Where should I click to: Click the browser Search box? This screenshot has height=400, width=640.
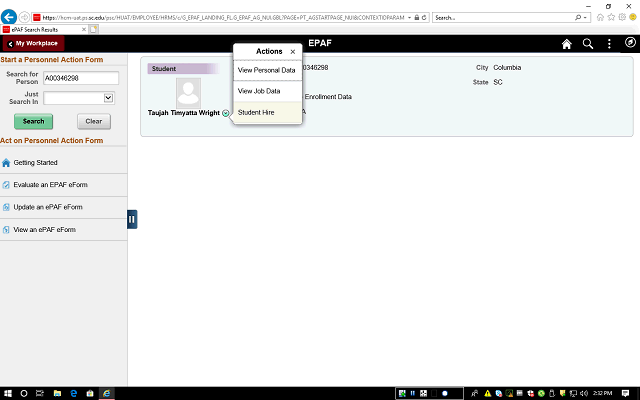pos(504,18)
